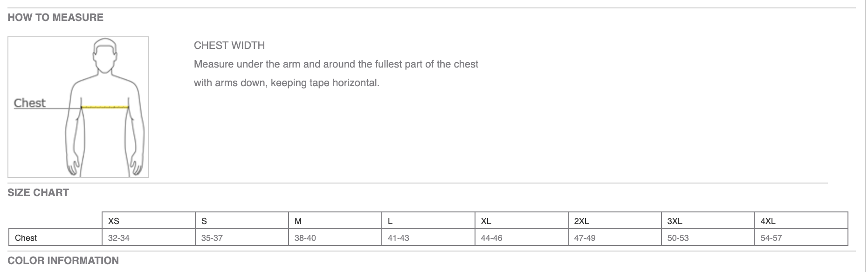
Task: Click the 41-43 measurement under L
Action: 399,238
